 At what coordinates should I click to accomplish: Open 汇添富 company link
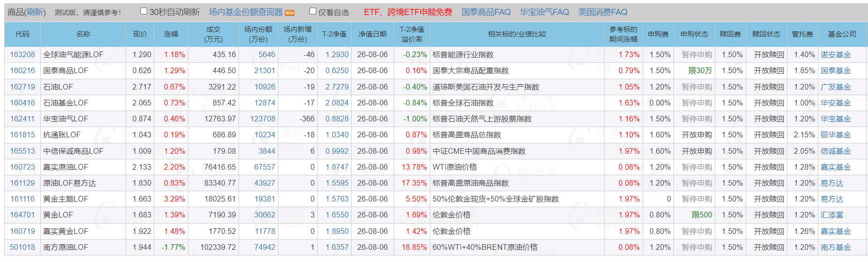[x=831, y=215]
